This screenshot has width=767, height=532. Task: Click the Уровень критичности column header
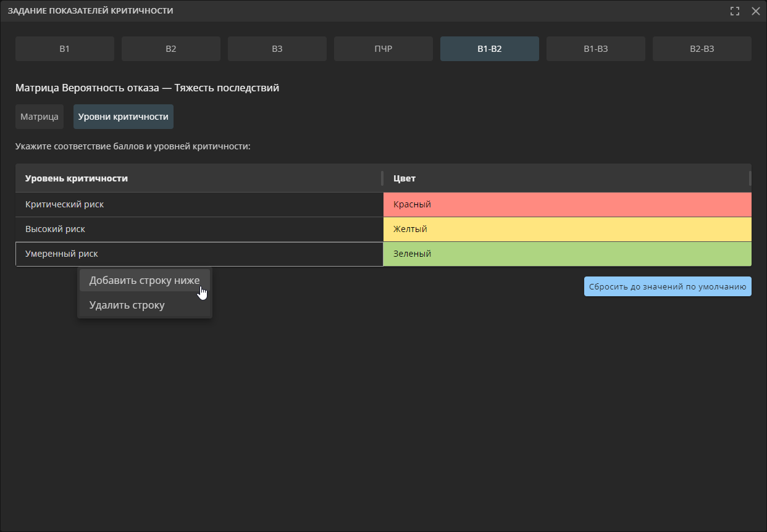coord(199,178)
